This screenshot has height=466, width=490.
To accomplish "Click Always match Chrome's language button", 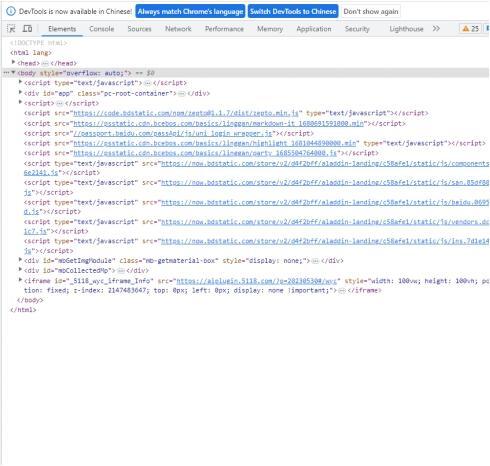I will tap(190, 11).
